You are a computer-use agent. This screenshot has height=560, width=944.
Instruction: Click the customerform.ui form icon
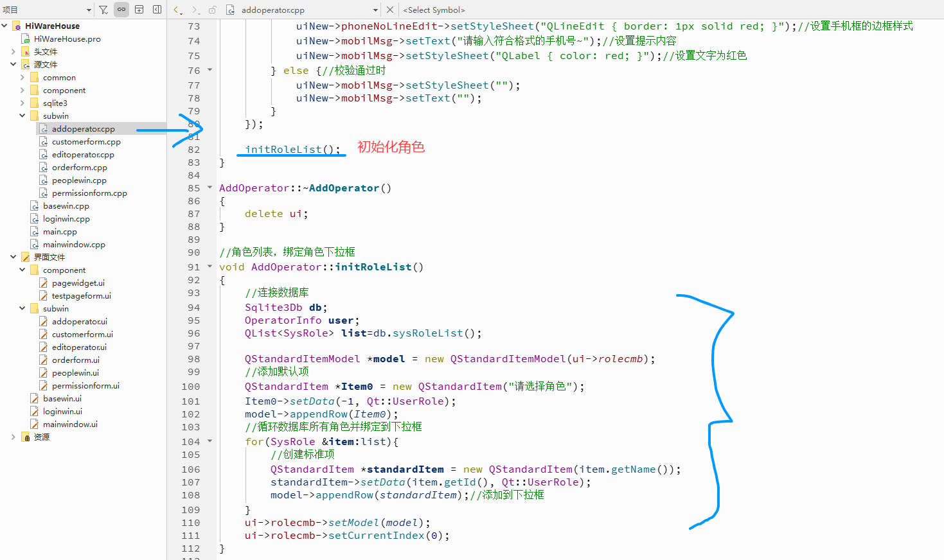coord(44,334)
